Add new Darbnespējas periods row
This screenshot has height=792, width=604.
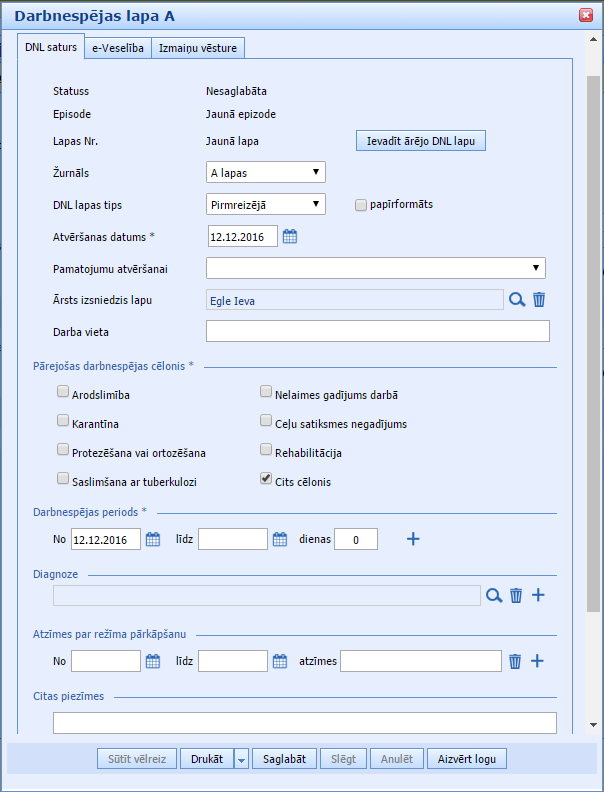413,540
